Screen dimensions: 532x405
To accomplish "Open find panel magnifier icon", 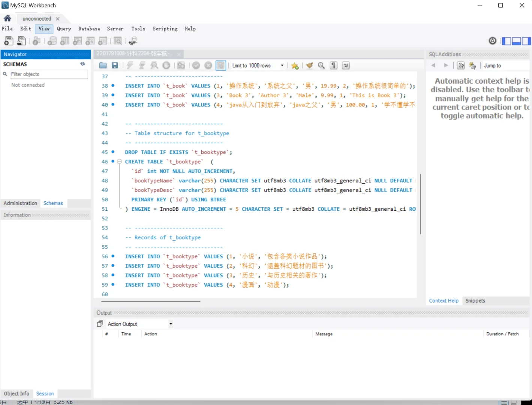I will point(321,66).
